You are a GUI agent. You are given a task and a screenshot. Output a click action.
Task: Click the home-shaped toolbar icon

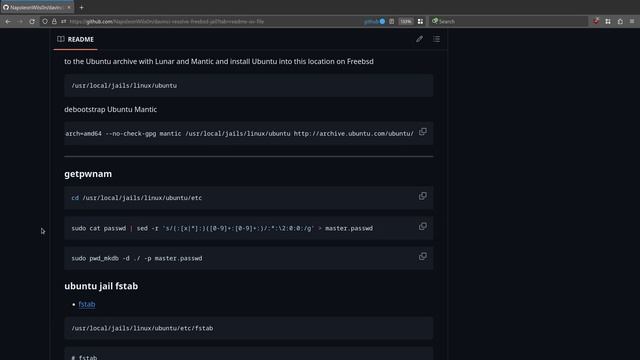[x=620, y=21]
